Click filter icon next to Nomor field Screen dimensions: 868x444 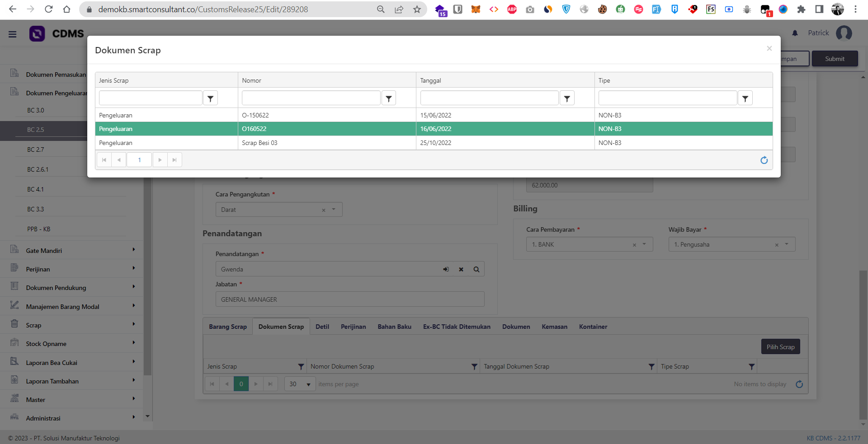(388, 98)
